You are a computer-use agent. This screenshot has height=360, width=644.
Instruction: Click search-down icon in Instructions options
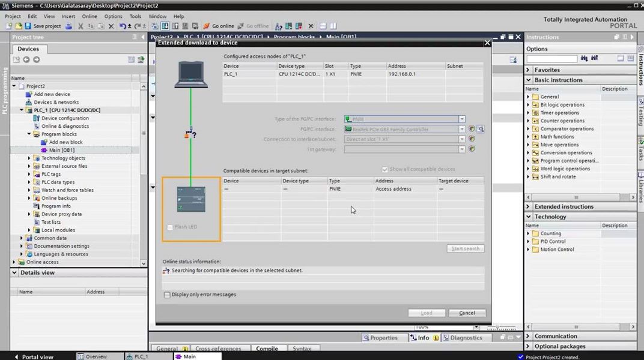point(584,59)
